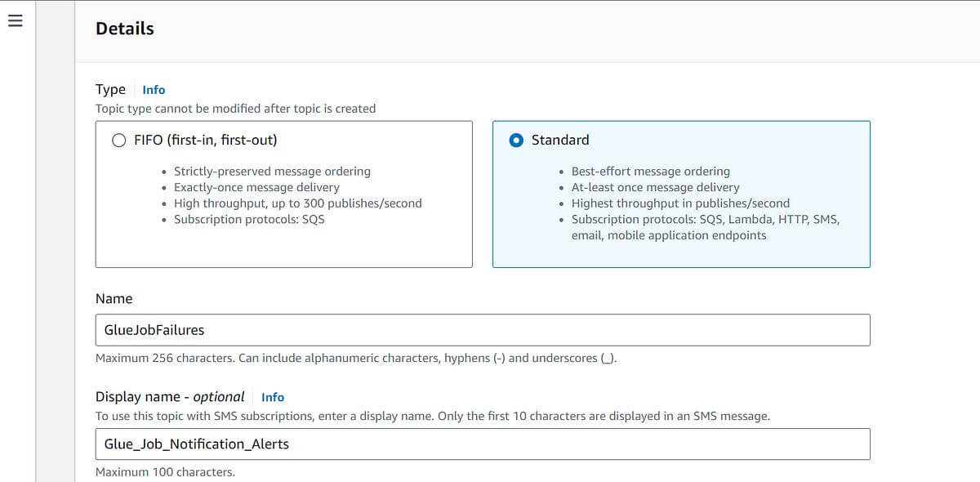
Task: Click the Details section heading
Action: (125, 29)
